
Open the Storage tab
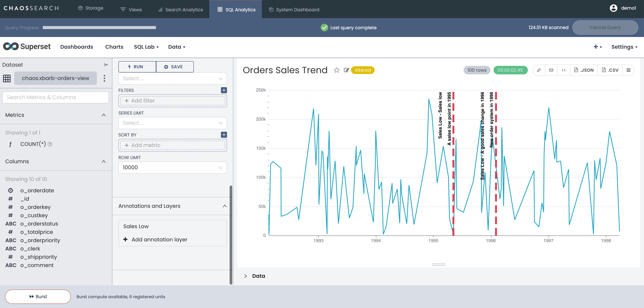90,8
